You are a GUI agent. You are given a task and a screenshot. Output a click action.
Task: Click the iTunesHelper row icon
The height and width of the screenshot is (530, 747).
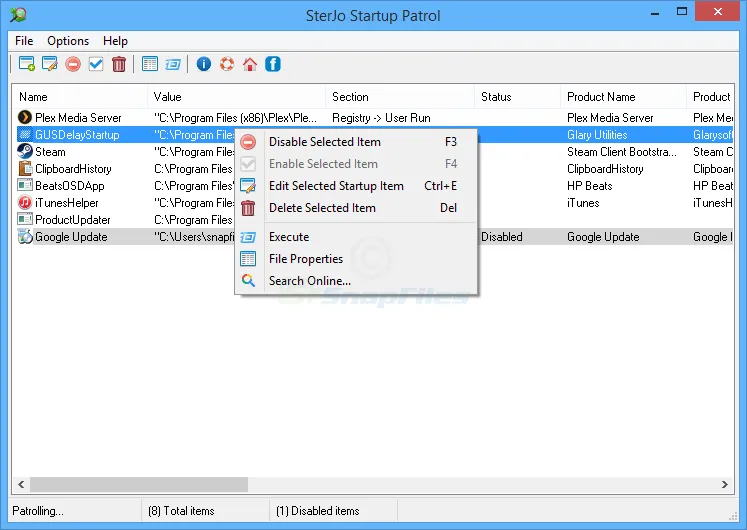coord(25,202)
